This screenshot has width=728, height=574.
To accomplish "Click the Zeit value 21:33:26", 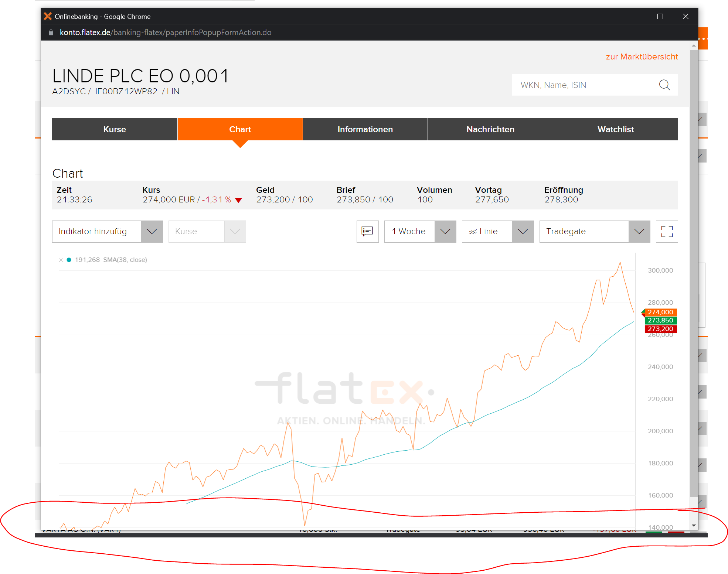I will (x=74, y=200).
